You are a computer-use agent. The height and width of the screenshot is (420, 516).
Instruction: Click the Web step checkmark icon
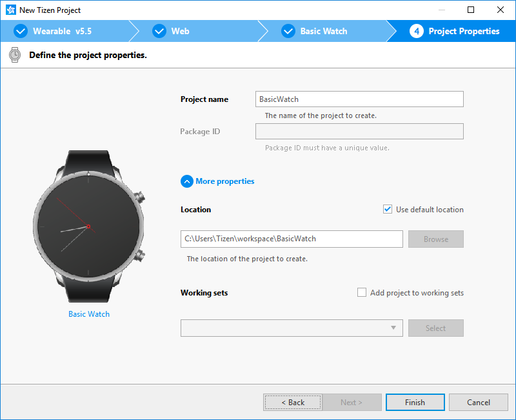click(x=159, y=31)
